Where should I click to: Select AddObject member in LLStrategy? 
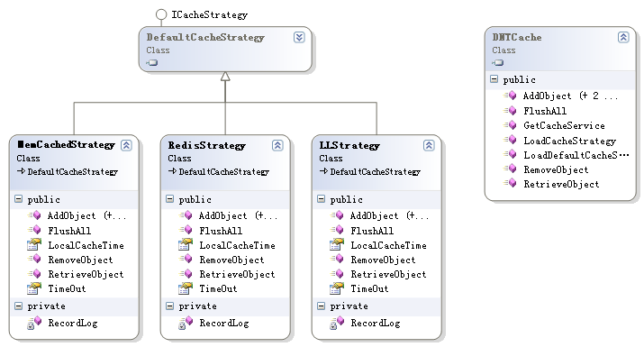point(389,215)
